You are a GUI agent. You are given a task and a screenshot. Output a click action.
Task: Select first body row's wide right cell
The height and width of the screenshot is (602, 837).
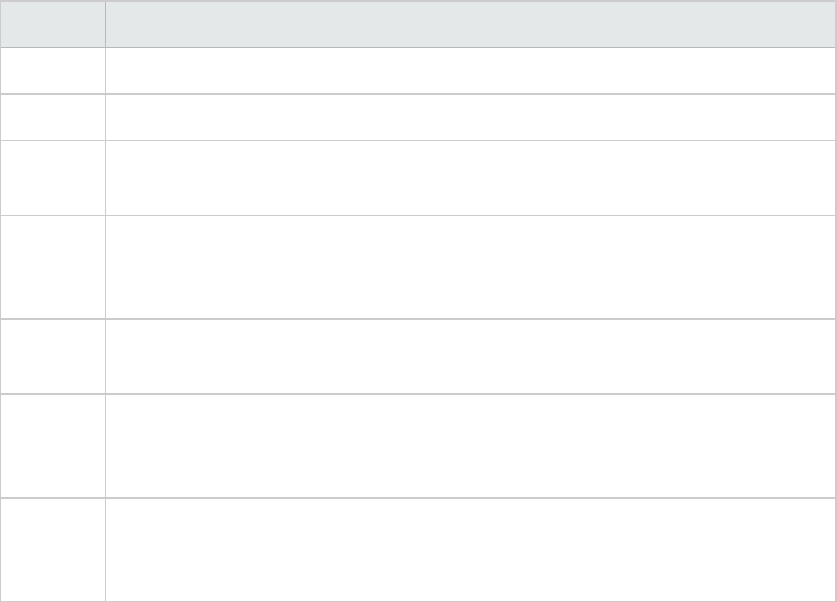coord(470,71)
